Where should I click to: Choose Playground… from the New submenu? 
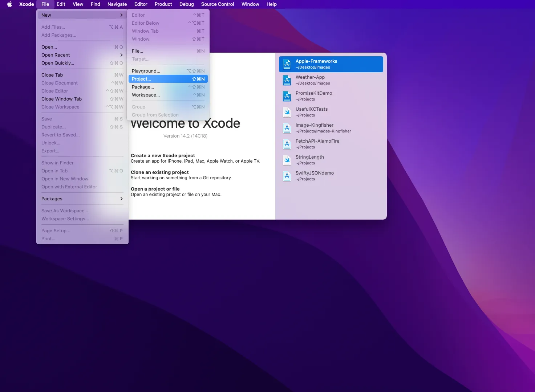click(x=168, y=71)
